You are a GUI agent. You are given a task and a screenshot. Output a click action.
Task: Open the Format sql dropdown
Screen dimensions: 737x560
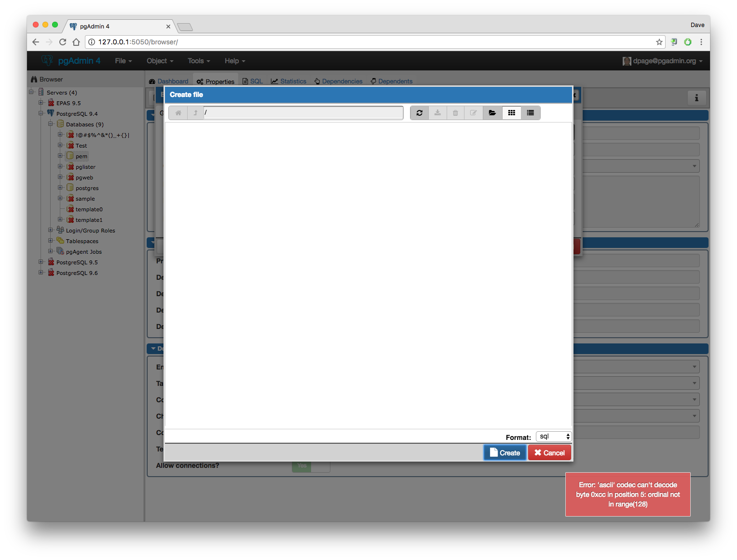click(x=554, y=437)
